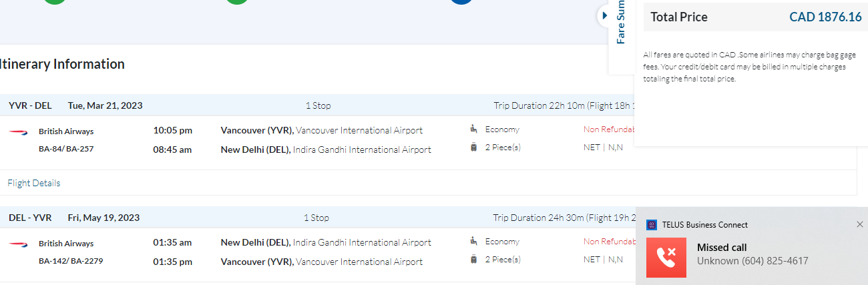This screenshot has height=285, width=868.
Task: Click the Total Price CAD 1876.16 amount
Action: 825,17
